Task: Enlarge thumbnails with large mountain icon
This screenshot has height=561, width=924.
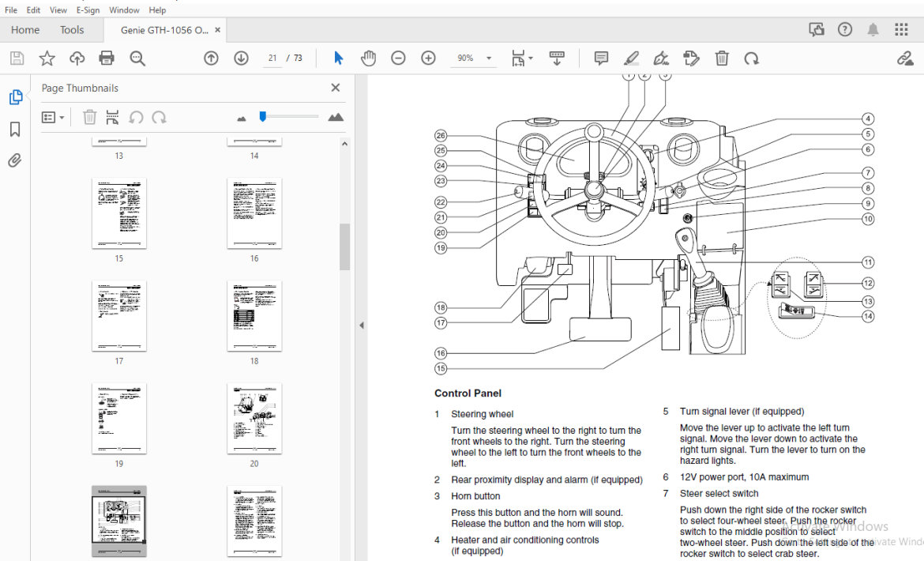Action: click(x=336, y=117)
